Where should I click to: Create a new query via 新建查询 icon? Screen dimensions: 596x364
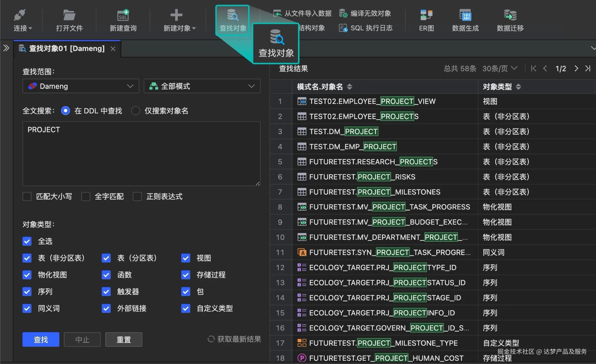pyautogui.click(x=123, y=20)
